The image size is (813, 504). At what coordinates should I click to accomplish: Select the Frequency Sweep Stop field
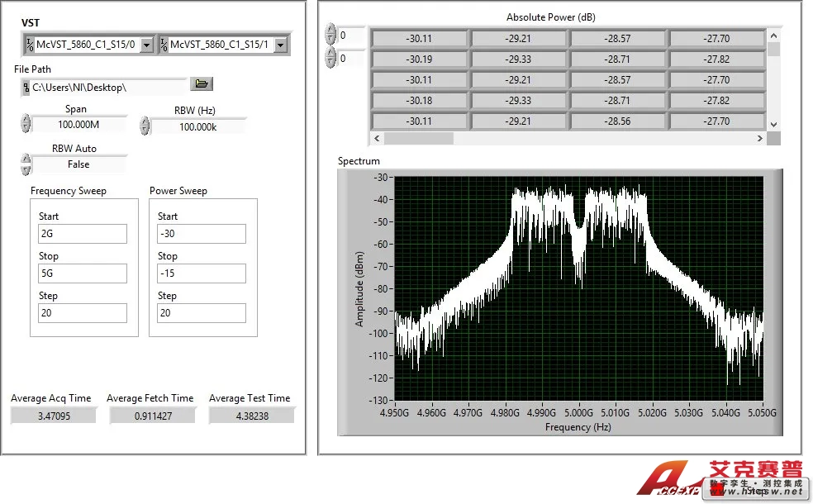pos(83,273)
